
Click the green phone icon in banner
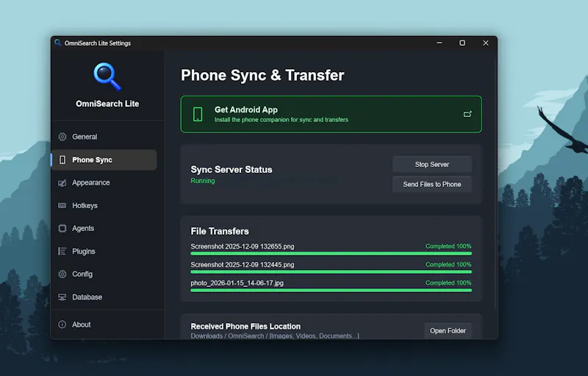coord(198,114)
